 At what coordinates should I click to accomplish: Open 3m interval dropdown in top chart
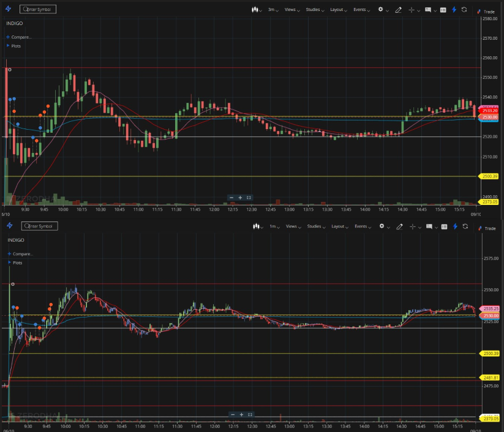(273, 10)
